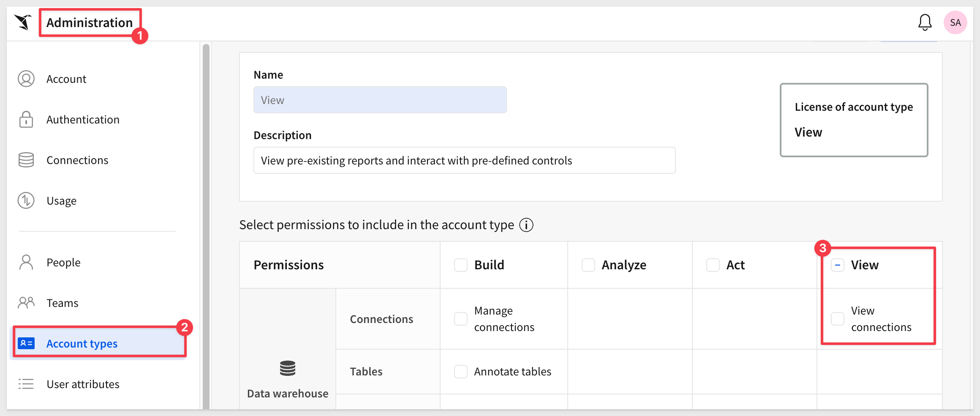Click the Description text field
Viewport: 980px width, 416px height.
tap(464, 161)
